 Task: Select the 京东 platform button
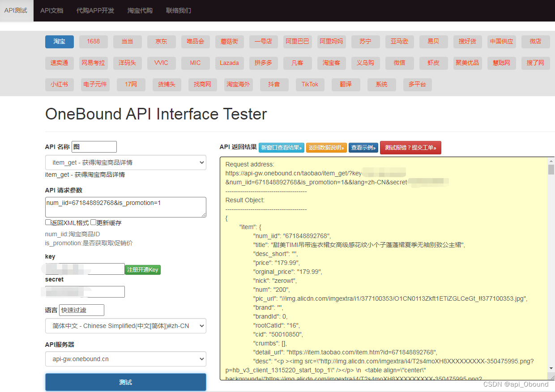(x=162, y=42)
